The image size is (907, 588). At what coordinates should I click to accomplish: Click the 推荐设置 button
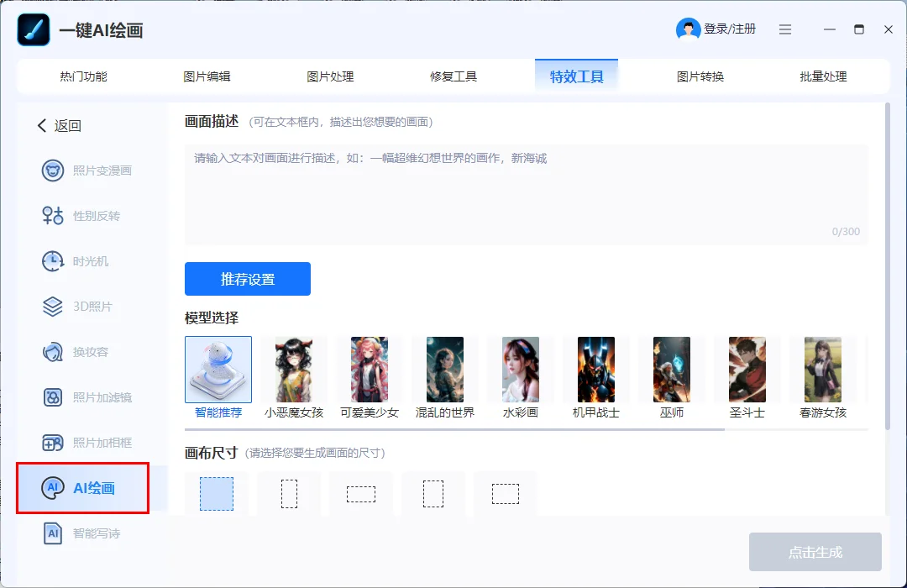tap(248, 279)
